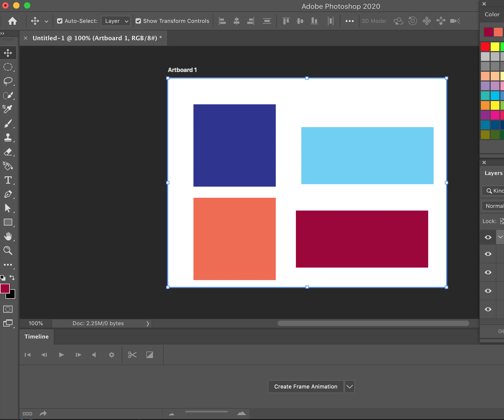Image resolution: width=504 pixels, height=420 pixels.
Task: Select the Lasso tool
Action: [8, 81]
